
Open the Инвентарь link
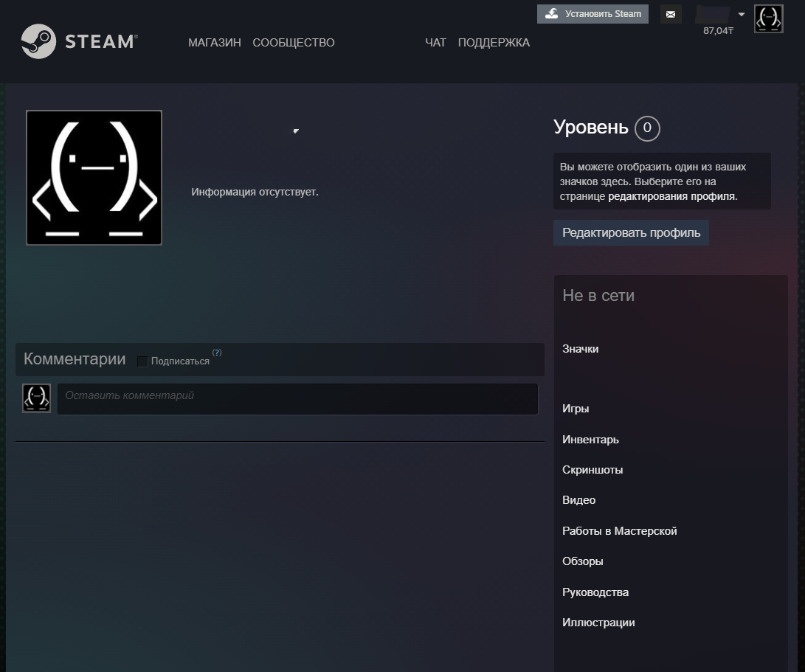coord(590,440)
